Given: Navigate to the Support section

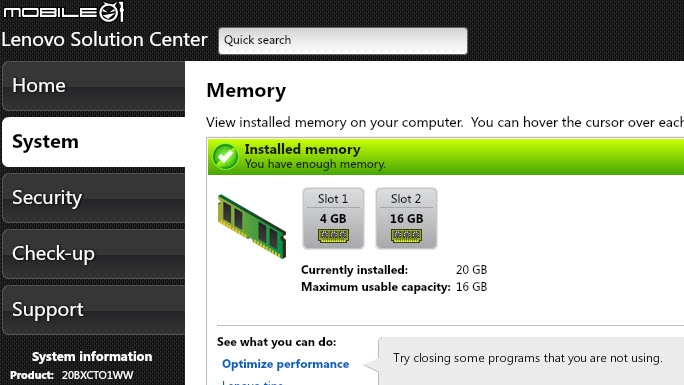Looking at the screenshot, I should tap(93, 310).
